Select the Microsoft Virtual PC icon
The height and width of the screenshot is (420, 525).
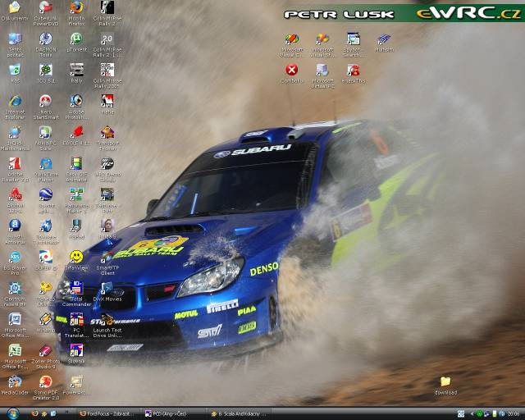pos(322,70)
